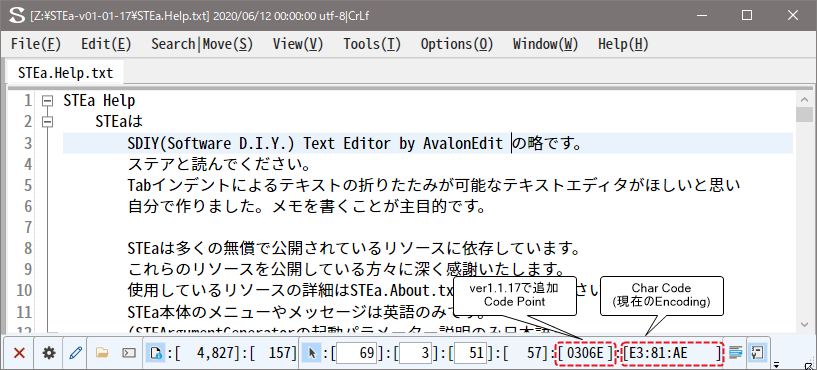
Task: Click the file lock info icon
Action: pyautogui.click(x=155, y=353)
